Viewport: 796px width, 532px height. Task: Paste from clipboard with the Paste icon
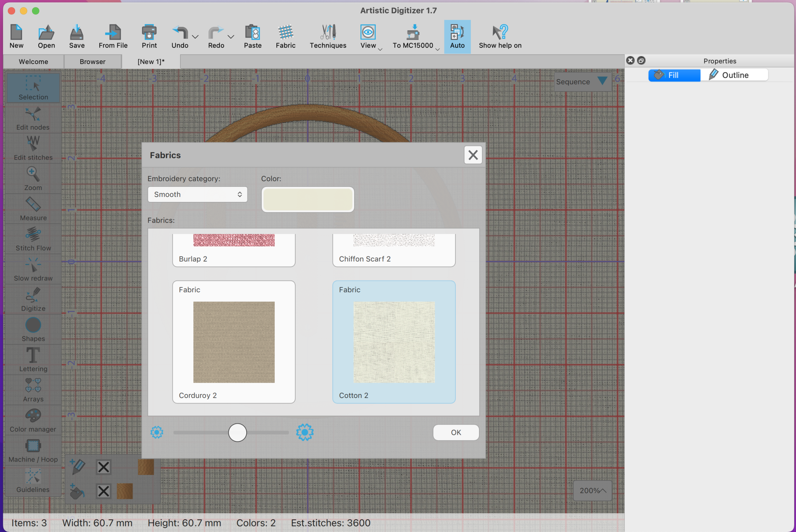tap(253, 36)
